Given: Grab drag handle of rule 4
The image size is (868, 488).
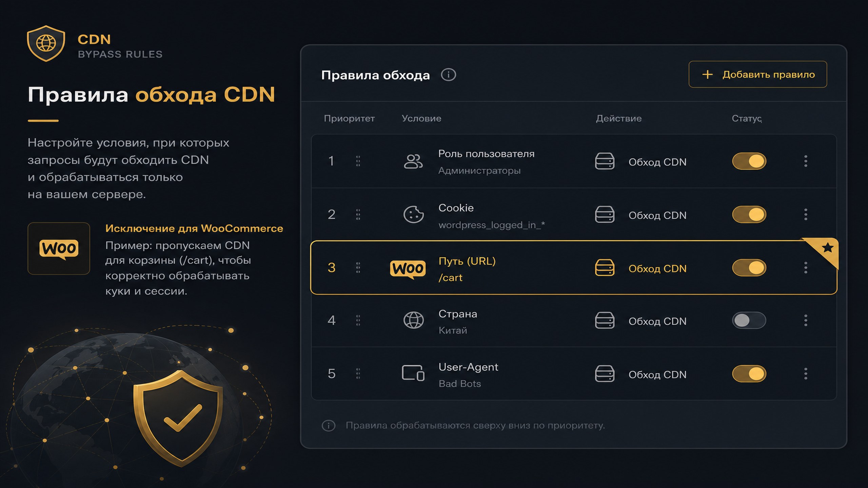Looking at the screenshot, I should 358,321.
